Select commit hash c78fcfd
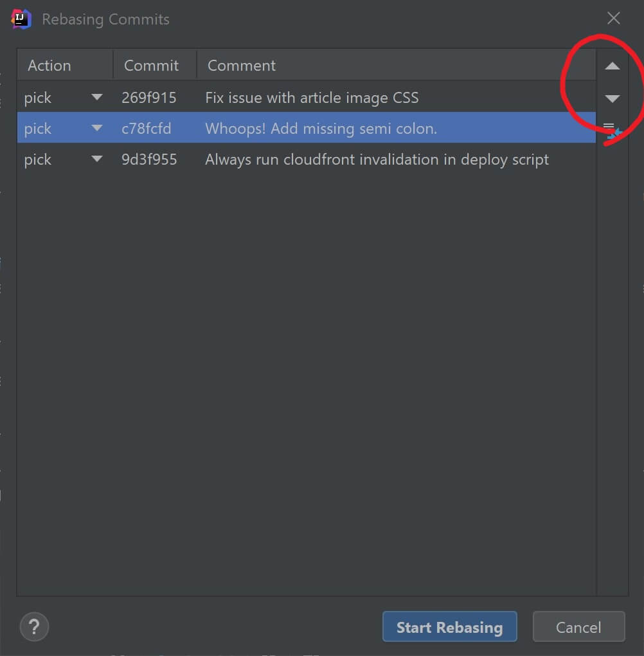644x656 pixels. pos(147,129)
